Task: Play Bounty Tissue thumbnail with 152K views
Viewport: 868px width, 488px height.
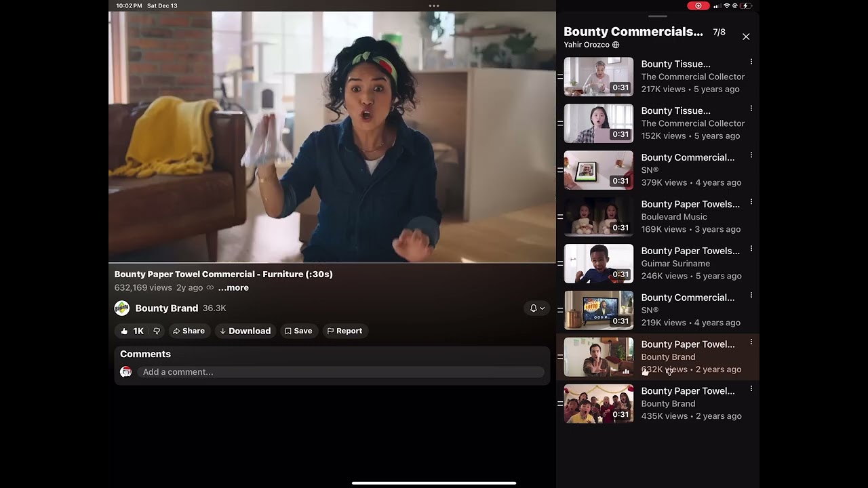Action: (x=599, y=123)
